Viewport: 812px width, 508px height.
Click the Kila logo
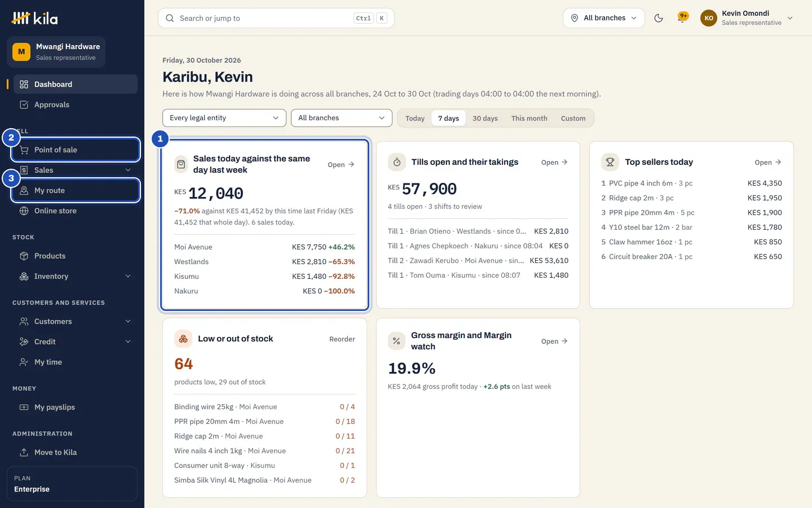(34, 18)
